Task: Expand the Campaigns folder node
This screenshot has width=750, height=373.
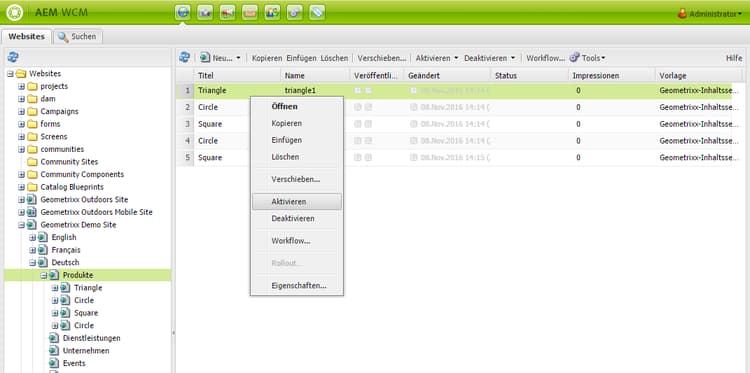Action: coord(22,111)
